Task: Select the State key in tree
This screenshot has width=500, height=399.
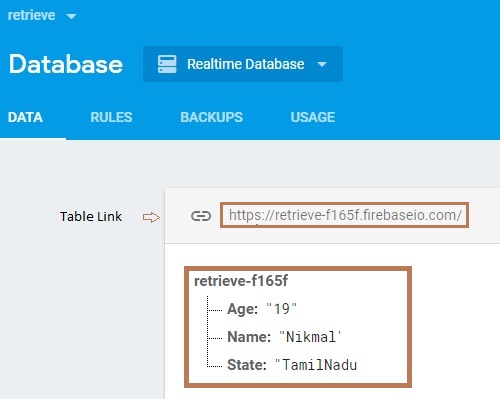Action: [247, 365]
